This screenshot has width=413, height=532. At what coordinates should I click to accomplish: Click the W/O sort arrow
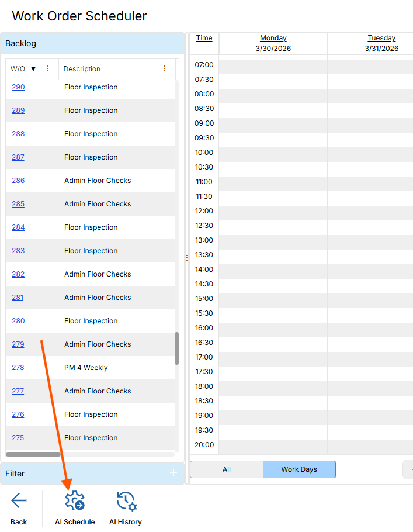point(33,69)
